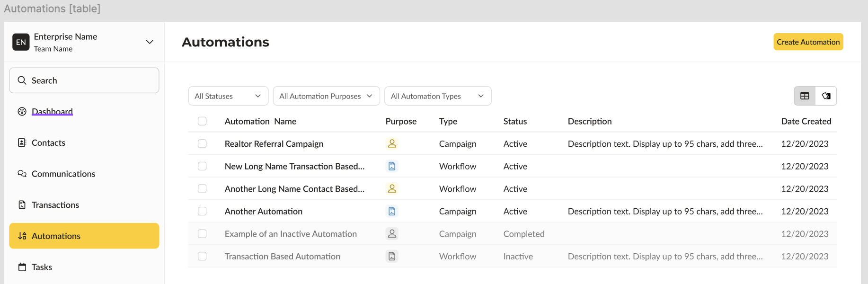Click transaction purpose icon for New Long Name Transaction
868x284 pixels.
(x=392, y=166)
